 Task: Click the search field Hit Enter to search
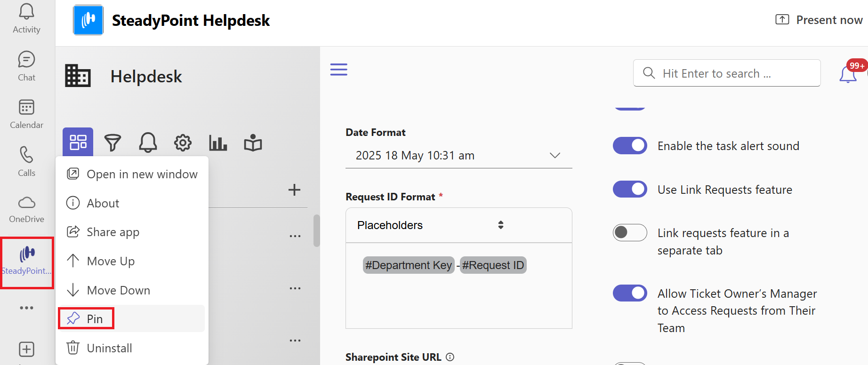click(727, 73)
